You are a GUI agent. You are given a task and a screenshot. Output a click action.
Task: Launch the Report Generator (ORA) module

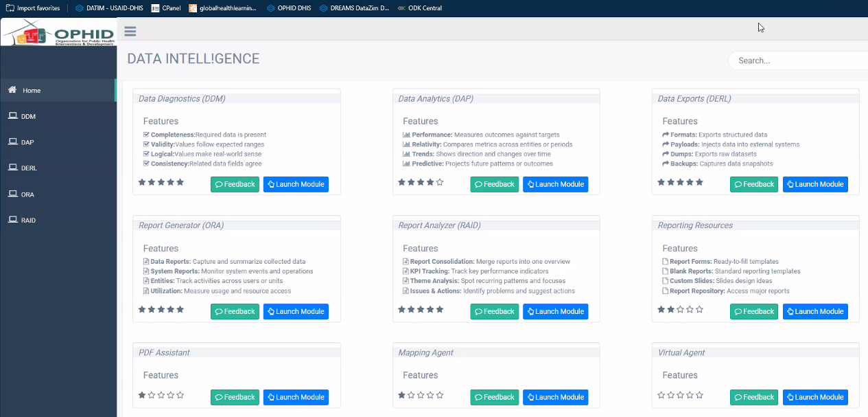click(296, 311)
